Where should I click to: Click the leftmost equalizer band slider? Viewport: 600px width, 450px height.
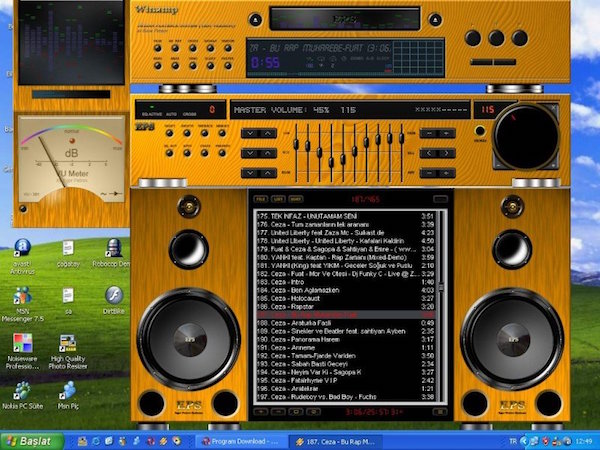(x=296, y=144)
